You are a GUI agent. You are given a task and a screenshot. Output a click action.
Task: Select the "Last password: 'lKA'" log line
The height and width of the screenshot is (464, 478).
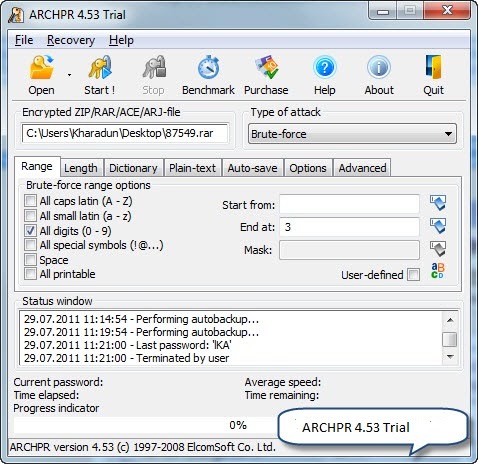click(128, 345)
